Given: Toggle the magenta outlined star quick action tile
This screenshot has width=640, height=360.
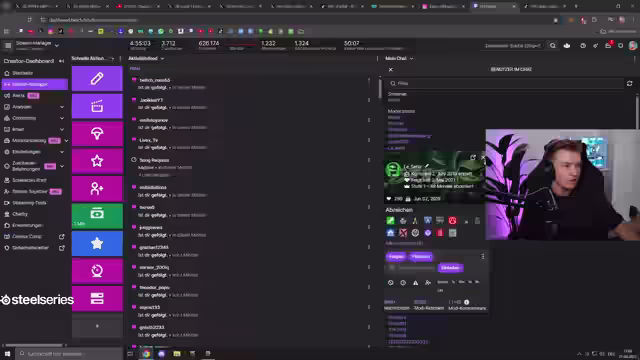Looking at the screenshot, I should 97,161.
